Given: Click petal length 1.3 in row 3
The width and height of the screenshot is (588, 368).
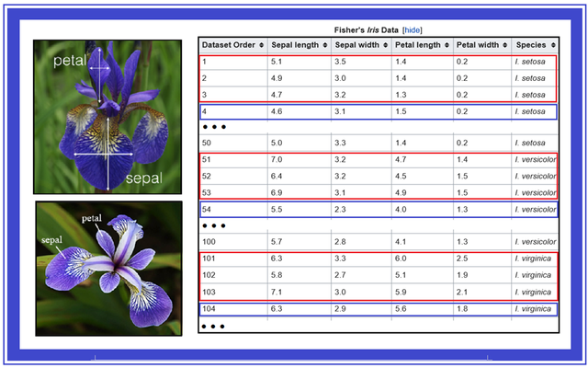Looking at the screenshot, I should click(x=401, y=95).
